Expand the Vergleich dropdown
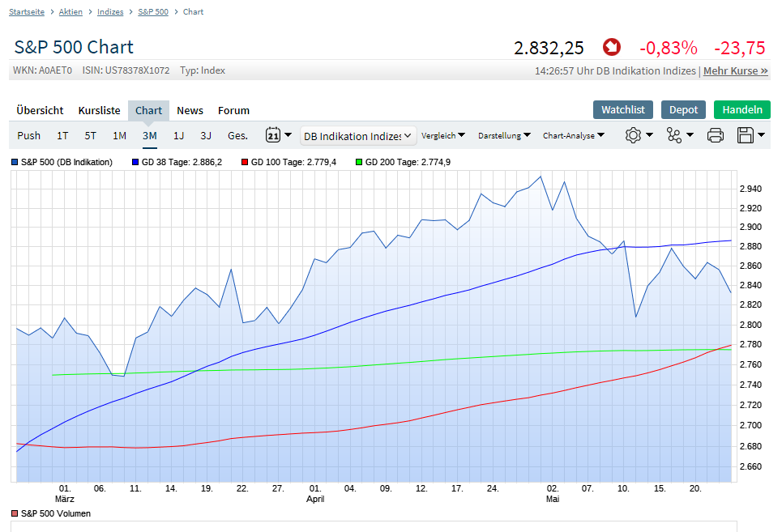Screen dimensions: 782x532 tap(443, 135)
